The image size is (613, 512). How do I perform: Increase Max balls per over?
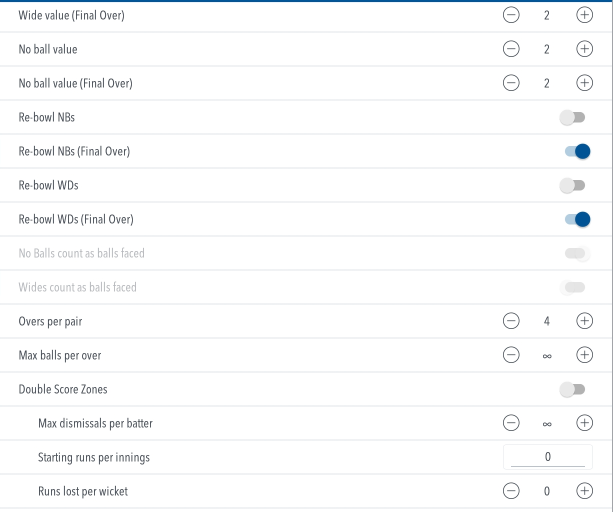pyautogui.click(x=584, y=355)
